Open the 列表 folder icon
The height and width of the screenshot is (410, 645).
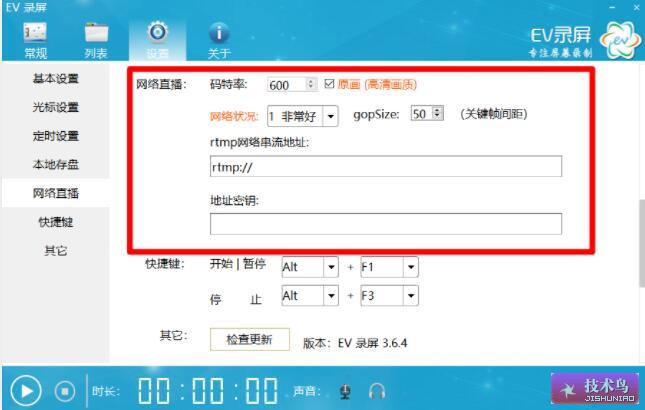point(96,33)
